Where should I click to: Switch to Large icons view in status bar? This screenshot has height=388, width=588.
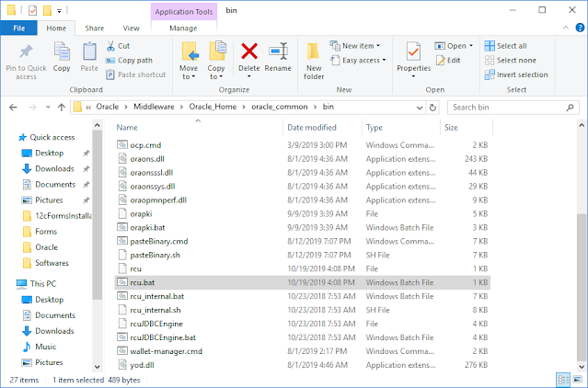pyautogui.click(x=578, y=380)
